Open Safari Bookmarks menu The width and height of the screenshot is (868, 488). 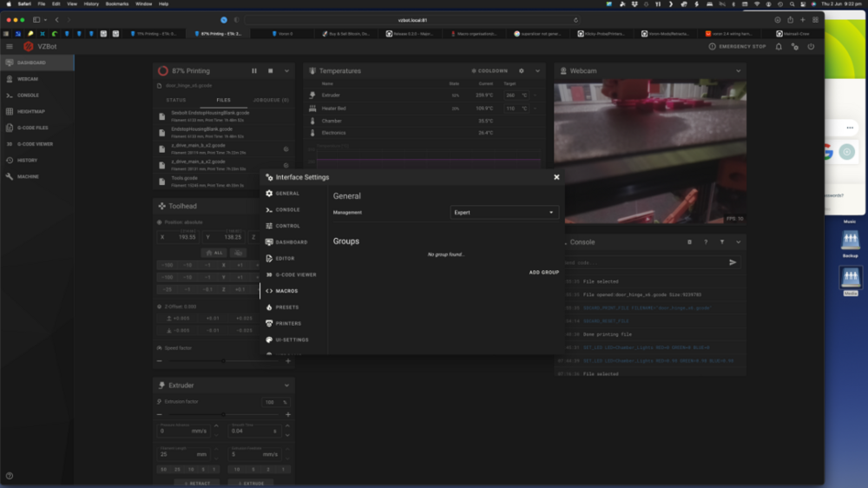tap(117, 3)
